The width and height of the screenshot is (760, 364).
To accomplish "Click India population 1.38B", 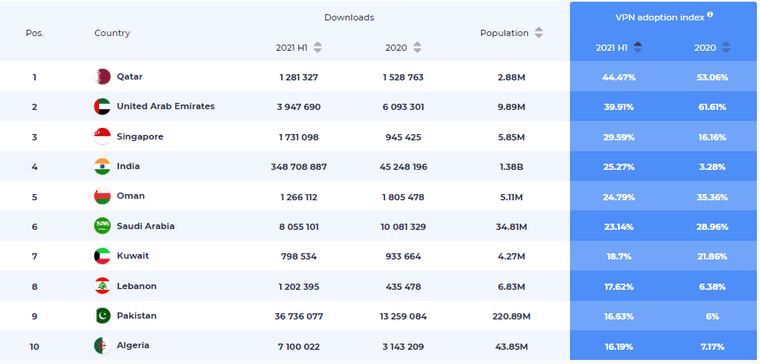I will (x=511, y=167).
